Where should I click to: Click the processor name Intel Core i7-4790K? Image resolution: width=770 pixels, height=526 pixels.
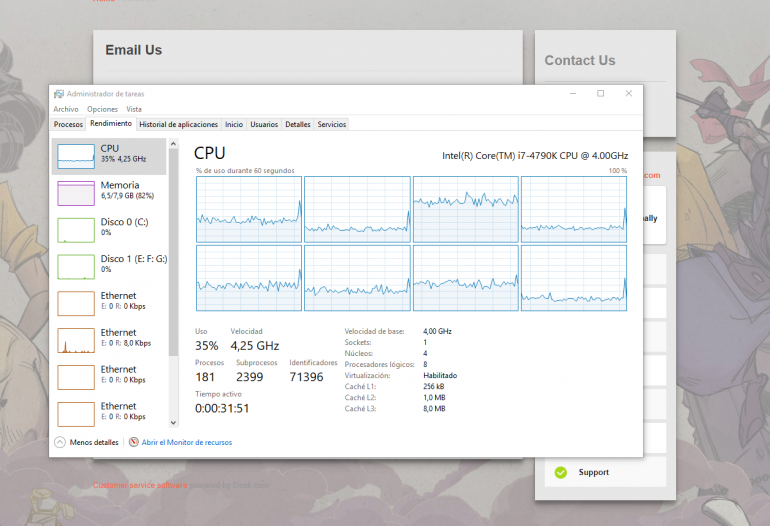pyautogui.click(x=535, y=156)
